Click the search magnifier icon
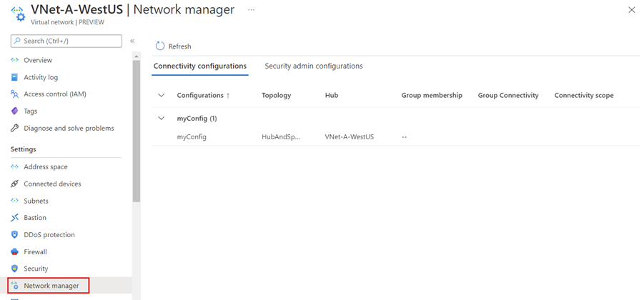 [18, 41]
